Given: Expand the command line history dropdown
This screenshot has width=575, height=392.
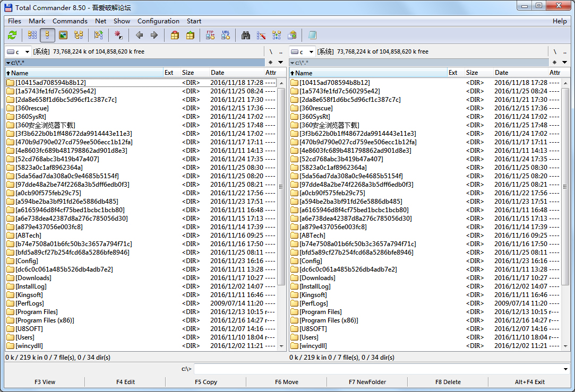Looking at the screenshot, I should (x=566, y=369).
